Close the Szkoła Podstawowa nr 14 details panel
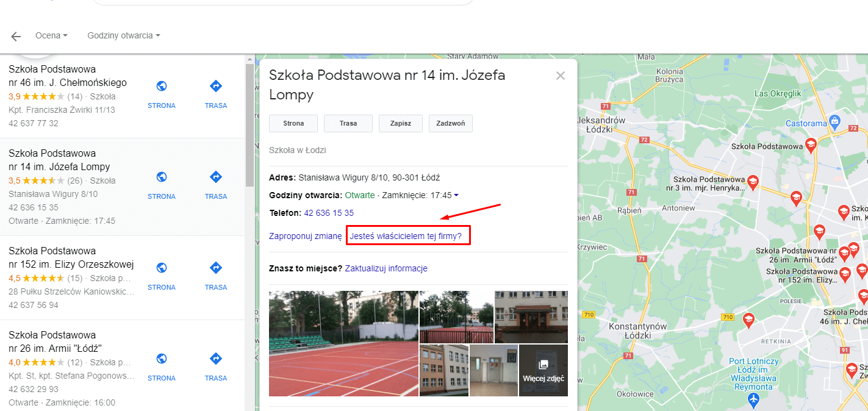This screenshot has height=411, width=868. click(x=560, y=76)
